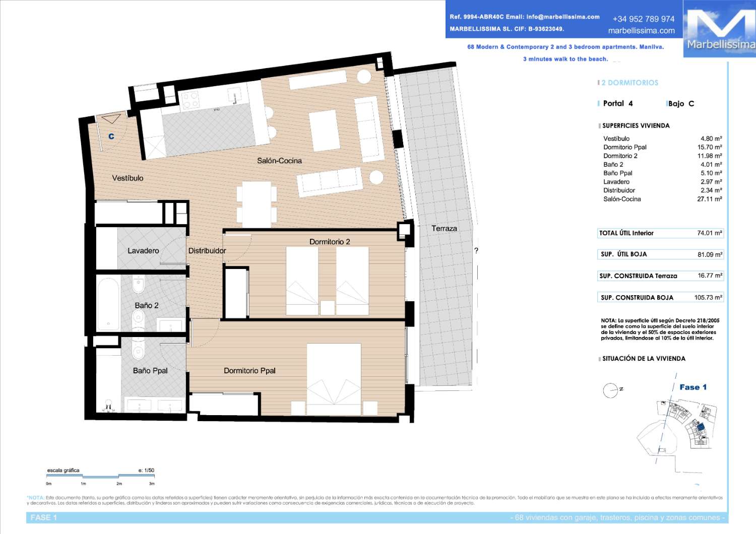Click the kitchen hob burners
756x534 pixels.
[190, 100]
